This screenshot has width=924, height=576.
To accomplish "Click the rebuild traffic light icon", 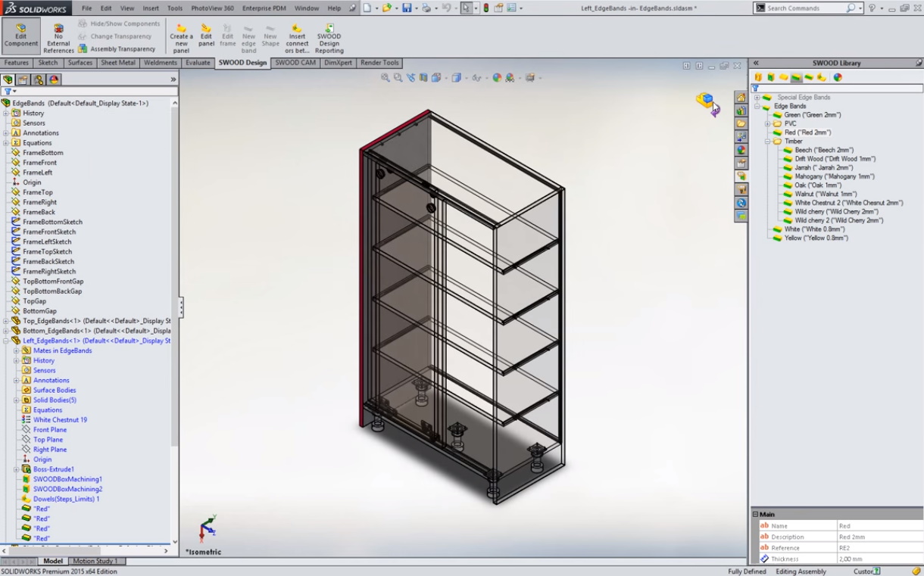I will click(x=485, y=8).
